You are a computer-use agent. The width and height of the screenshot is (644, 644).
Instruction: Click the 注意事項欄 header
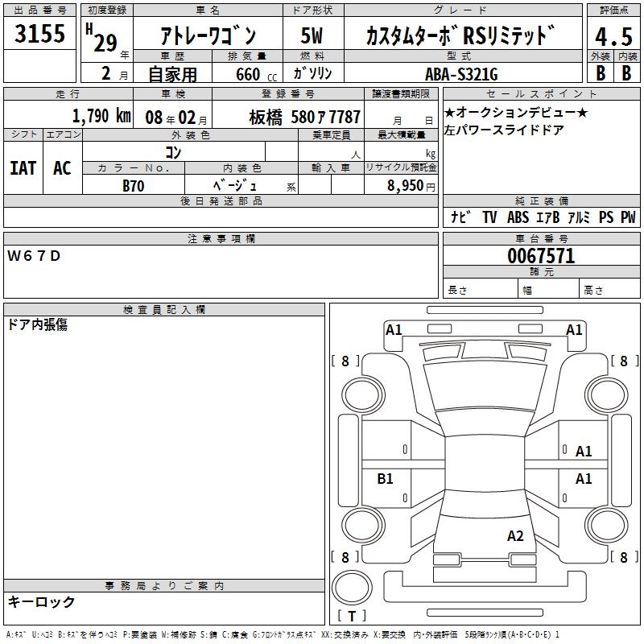[x=221, y=238]
